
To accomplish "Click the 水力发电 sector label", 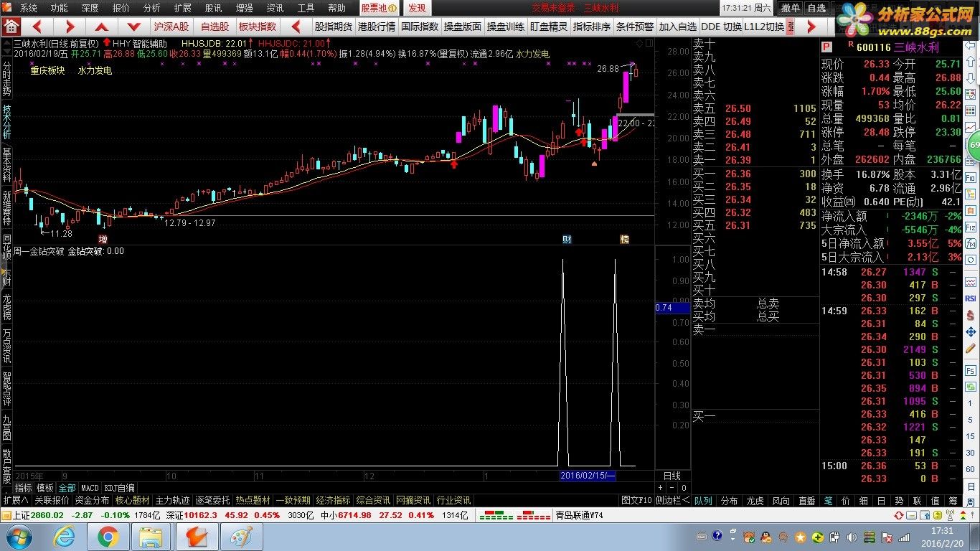I will [x=95, y=71].
